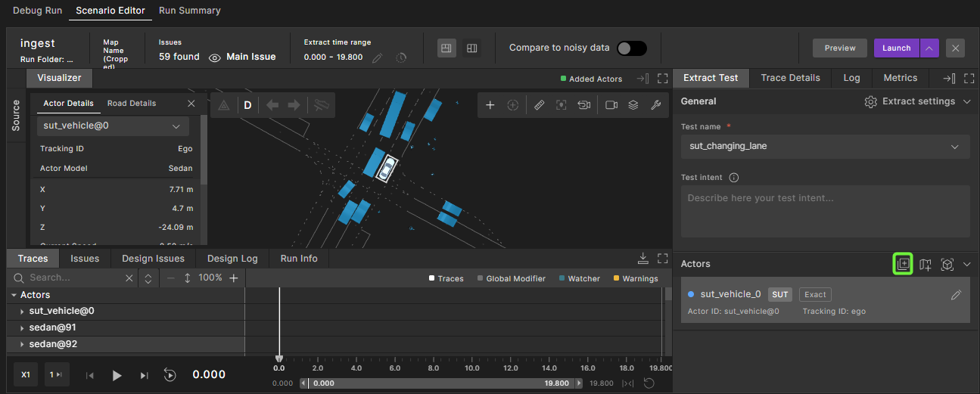Click the add actor icon in Actors panel
The width and height of the screenshot is (980, 394).
pos(902,264)
